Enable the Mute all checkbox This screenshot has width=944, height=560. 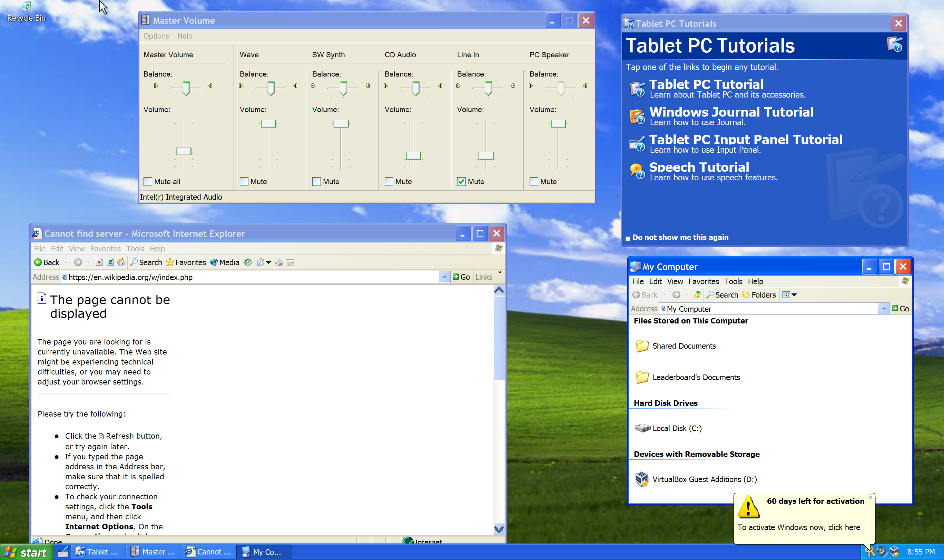[148, 181]
